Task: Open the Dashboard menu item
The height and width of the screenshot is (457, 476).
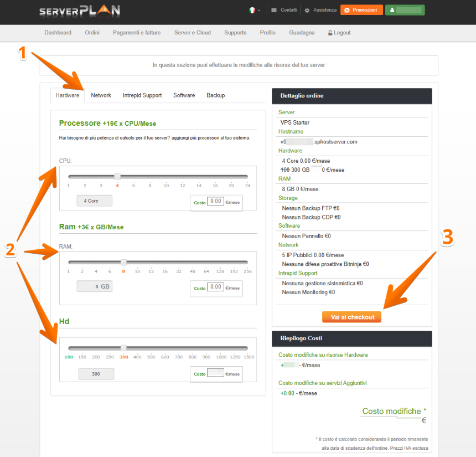Action: point(58,33)
